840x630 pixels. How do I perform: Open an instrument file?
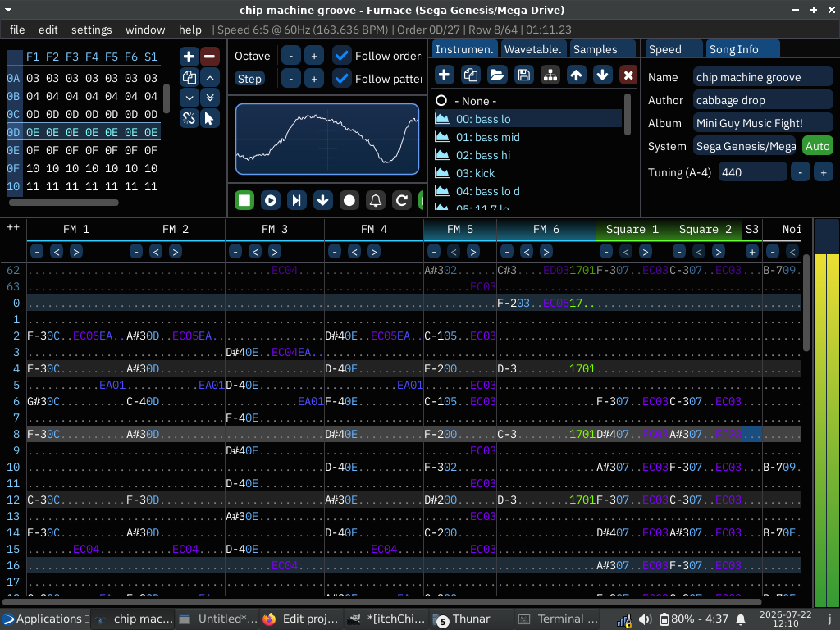click(497, 75)
